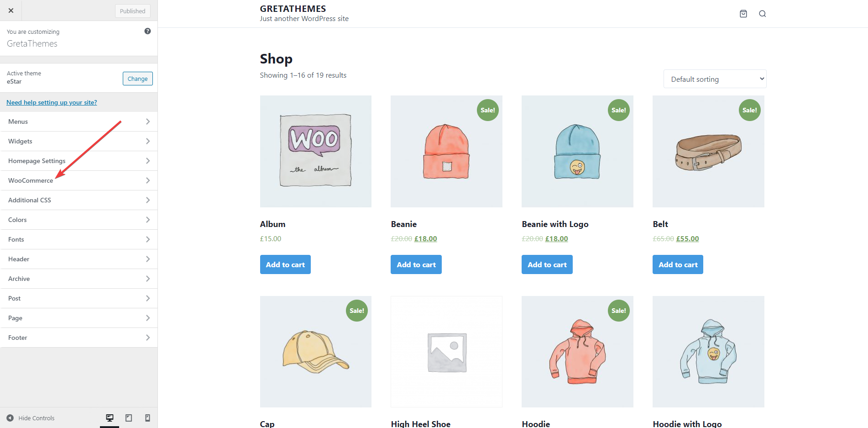Open the Fonts customizer section
Screen dimensions: 868x428
click(78, 239)
